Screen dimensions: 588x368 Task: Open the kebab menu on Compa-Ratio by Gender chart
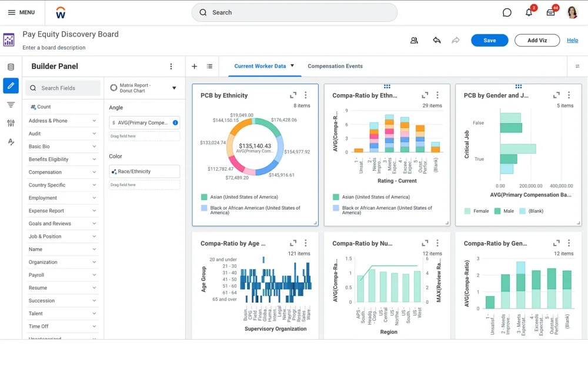pos(568,243)
